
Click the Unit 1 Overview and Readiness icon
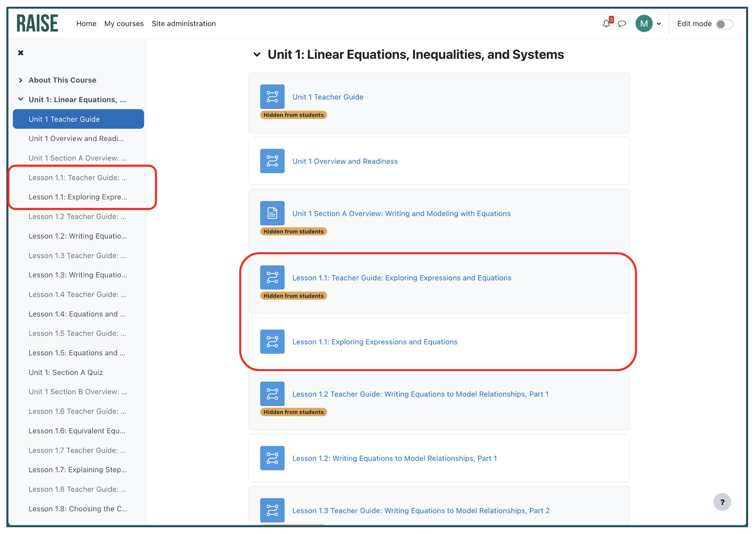[x=272, y=161]
